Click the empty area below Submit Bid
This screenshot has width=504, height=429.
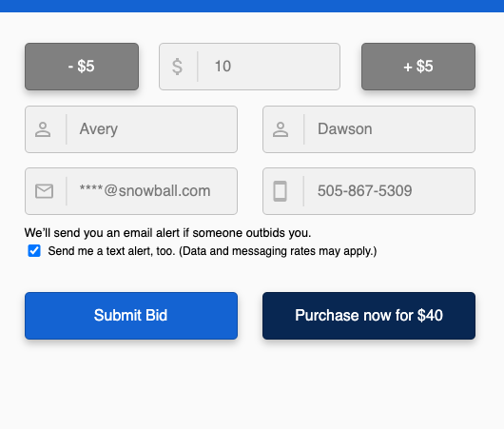(x=131, y=382)
